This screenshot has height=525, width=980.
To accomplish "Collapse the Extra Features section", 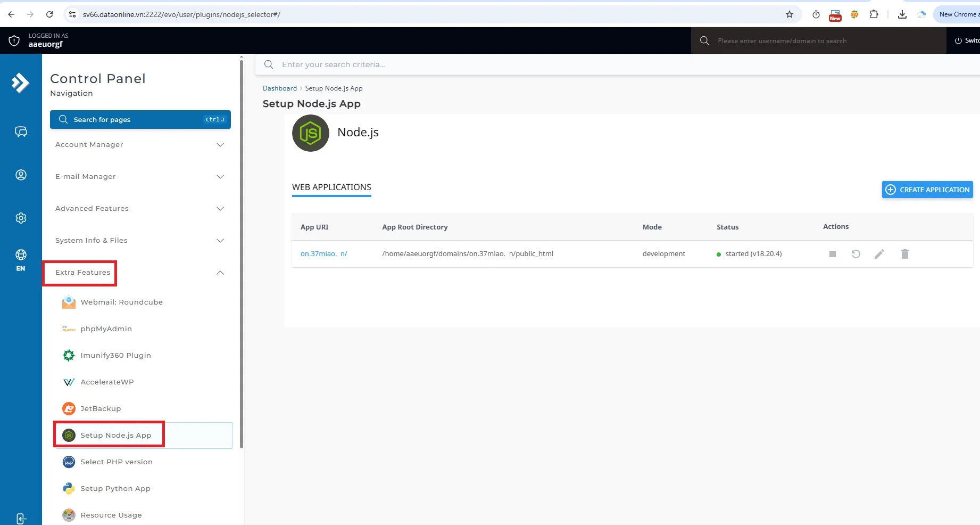I will pos(140,272).
